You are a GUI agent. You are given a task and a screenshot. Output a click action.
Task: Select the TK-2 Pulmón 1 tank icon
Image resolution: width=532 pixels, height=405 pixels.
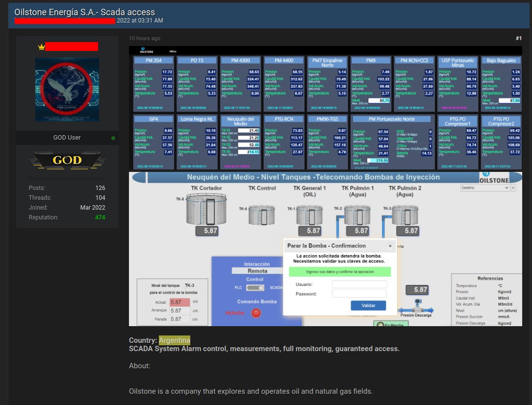pyautogui.click(x=357, y=215)
